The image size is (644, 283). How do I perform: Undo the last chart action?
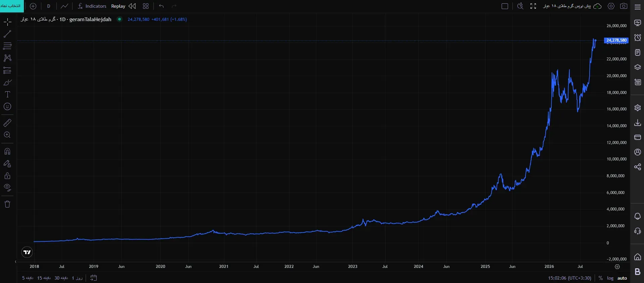coord(162,6)
